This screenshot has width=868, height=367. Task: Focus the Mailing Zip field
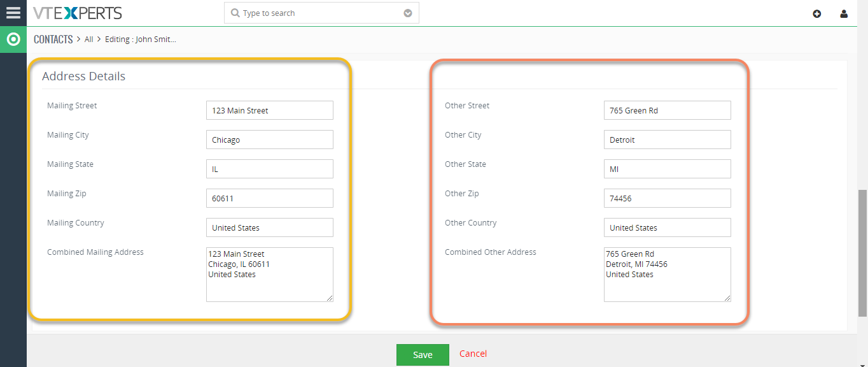(270, 198)
